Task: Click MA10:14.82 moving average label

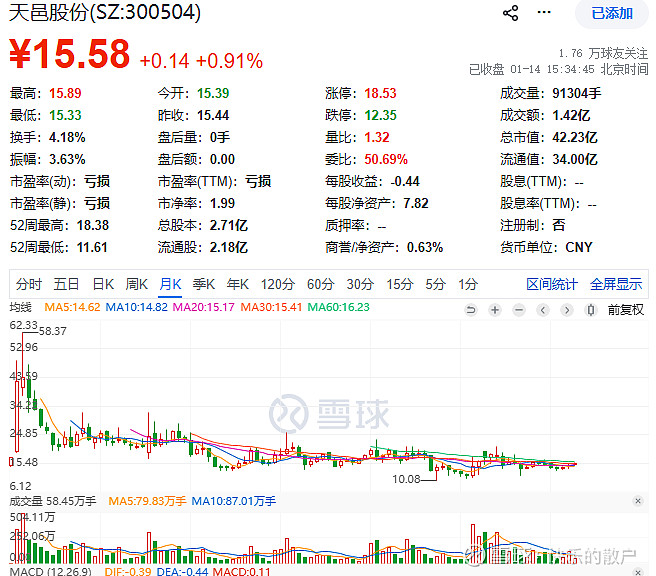Action: 136,307
